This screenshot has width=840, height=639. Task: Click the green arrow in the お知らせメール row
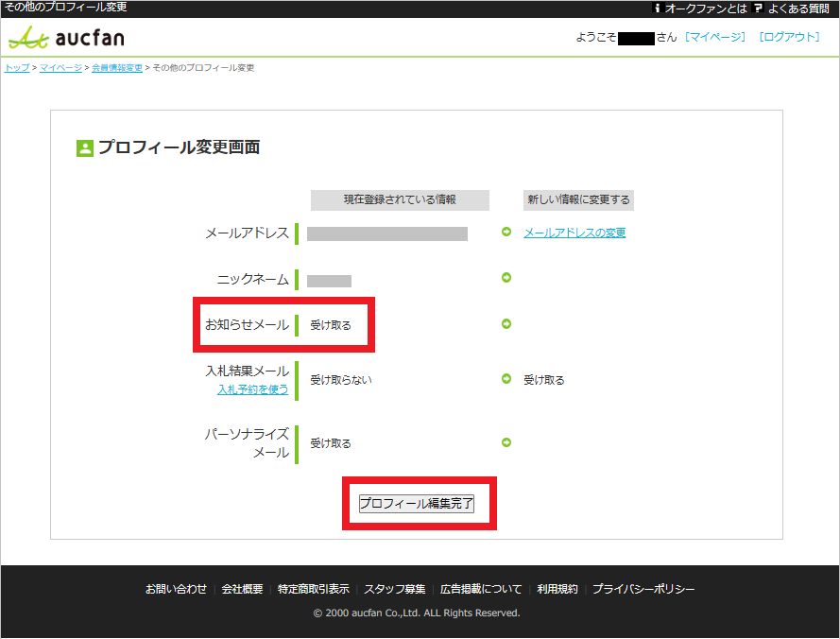(506, 324)
